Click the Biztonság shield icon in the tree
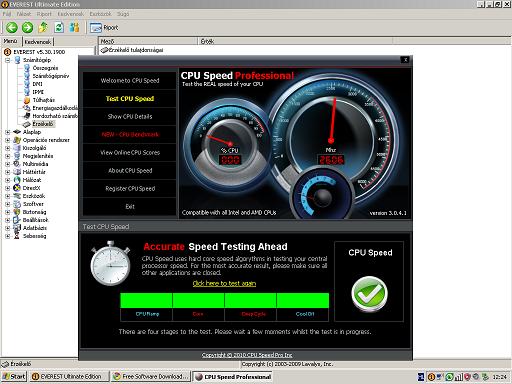This screenshot has height=384, width=512. point(17,212)
